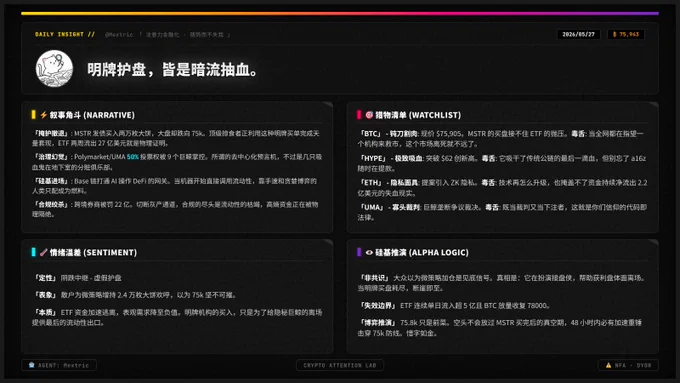
Task: Select the ALPHA LOGIC section heading
Action: pyautogui.click(x=422, y=252)
